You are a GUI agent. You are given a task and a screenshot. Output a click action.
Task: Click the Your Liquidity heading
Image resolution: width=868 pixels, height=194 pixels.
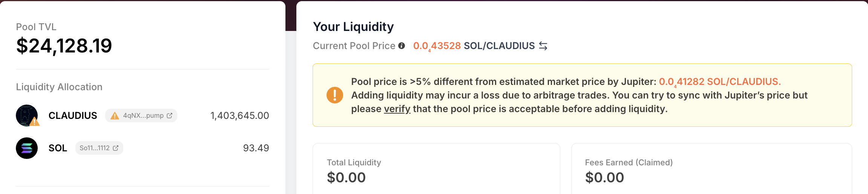pyautogui.click(x=353, y=26)
